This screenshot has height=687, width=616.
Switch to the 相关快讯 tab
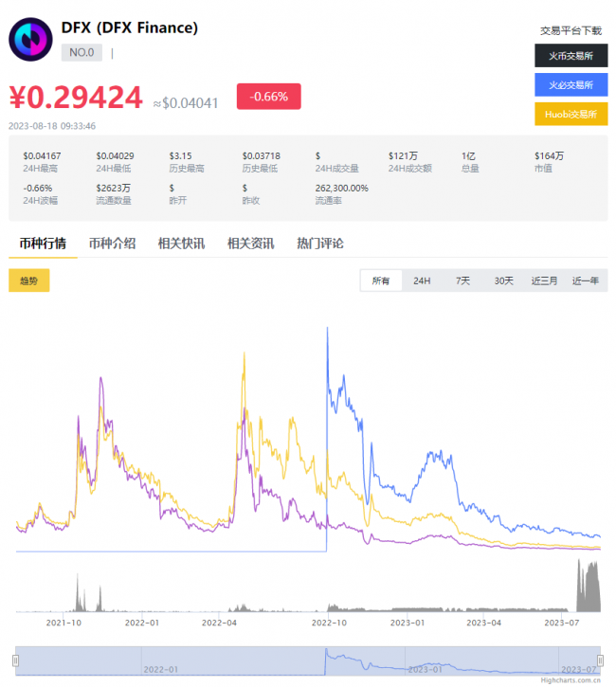point(181,244)
